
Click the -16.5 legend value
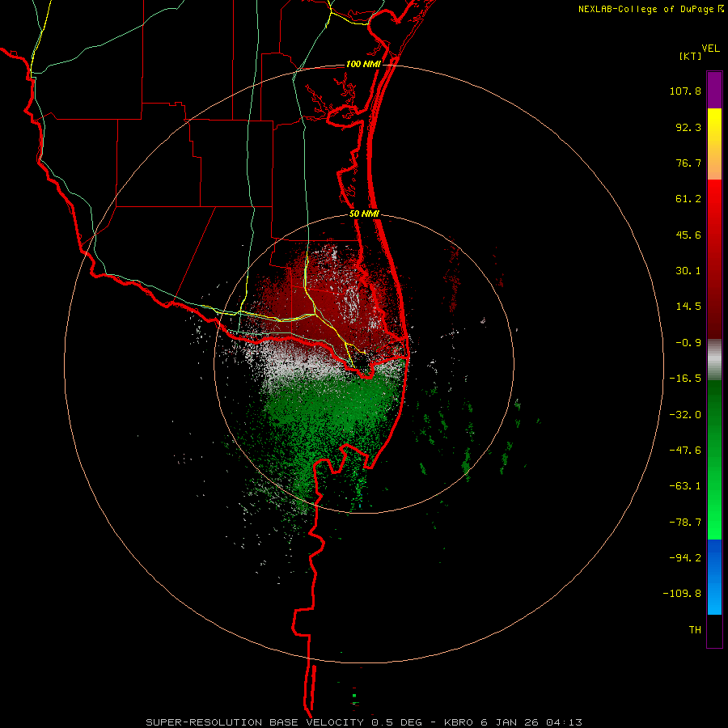[x=685, y=379]
